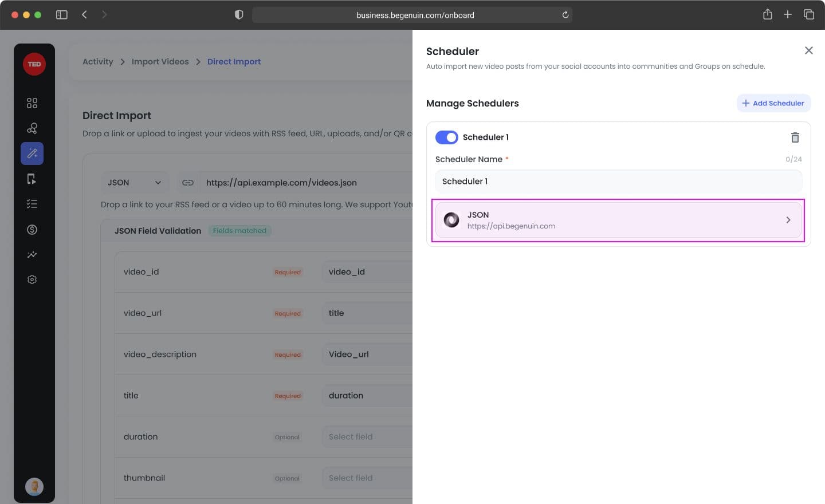Screen dimensions: 825x504
Task: Click Add Scheduler button
Action: pos(773,103)
